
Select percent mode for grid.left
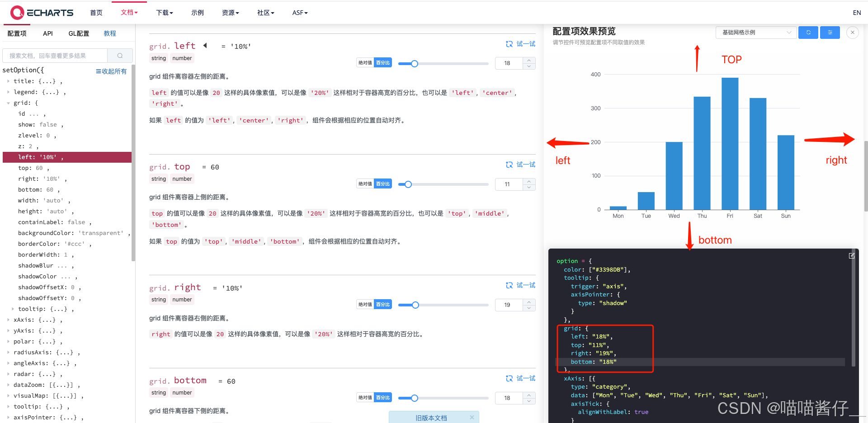point(383,63)
